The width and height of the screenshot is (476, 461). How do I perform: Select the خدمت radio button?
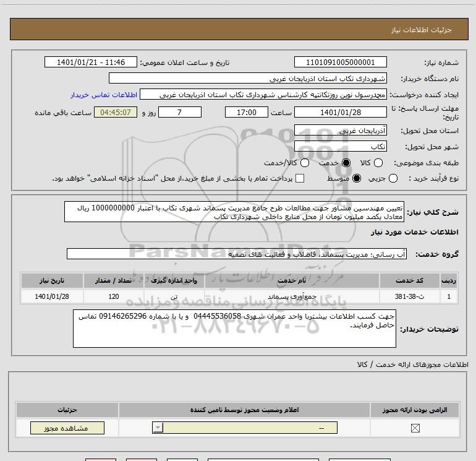tap(346, 163)
